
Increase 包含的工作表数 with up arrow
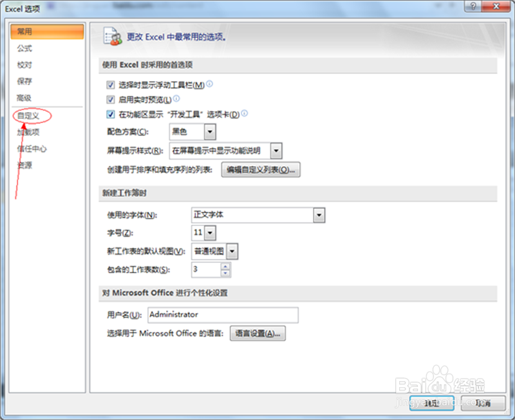click(x=225, y=266)
